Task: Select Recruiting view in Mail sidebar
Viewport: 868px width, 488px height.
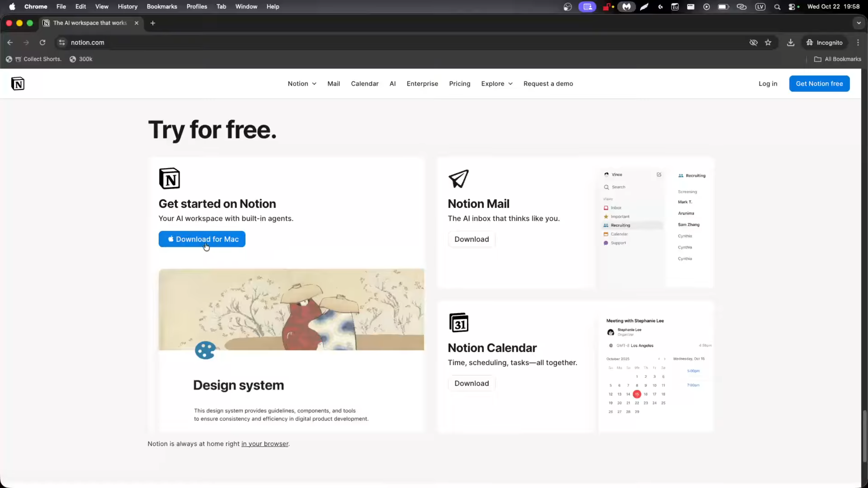Action: (x=632, y=225)
